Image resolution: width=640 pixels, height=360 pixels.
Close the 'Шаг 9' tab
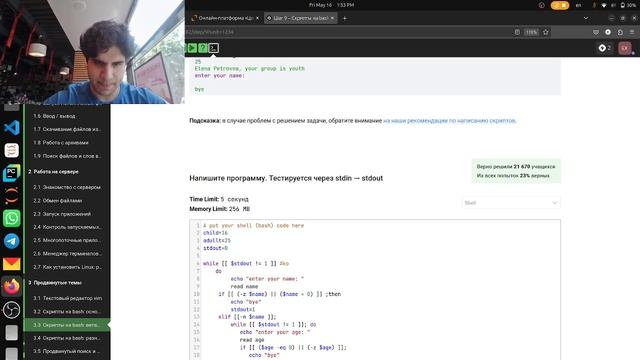(332, 18)
